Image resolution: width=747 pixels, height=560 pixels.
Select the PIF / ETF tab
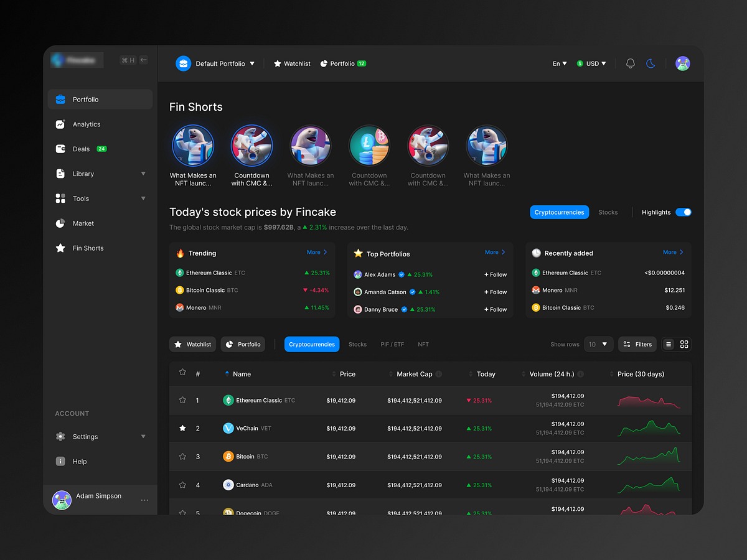pyautogui.click(x=392, y=344)
